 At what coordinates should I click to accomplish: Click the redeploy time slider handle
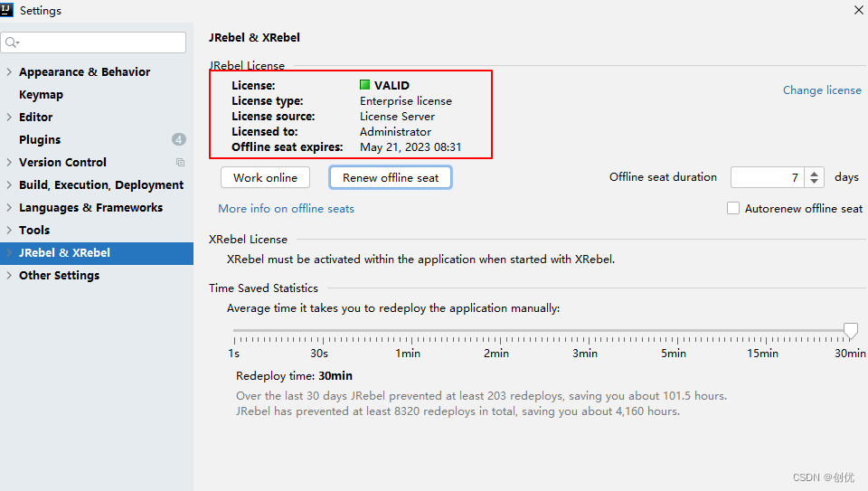(x=851, y=331)
